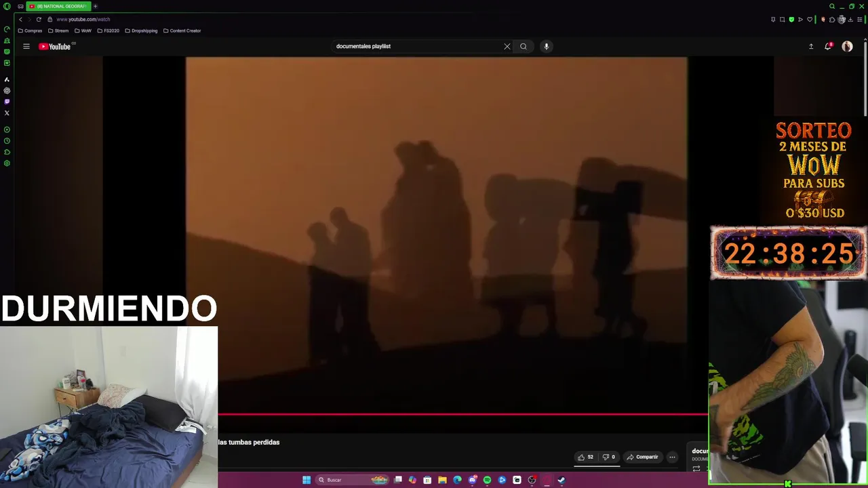Dislike the video with thumbs down
This screenshot has height=488, width=868.
pyautogui.click(x=609, y=457)
